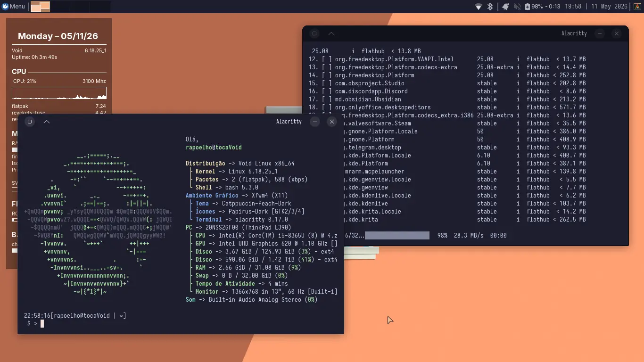Click the shell prompt cursor after '$ >'
The image size is (644, 362).
click(x=42, y=323)
